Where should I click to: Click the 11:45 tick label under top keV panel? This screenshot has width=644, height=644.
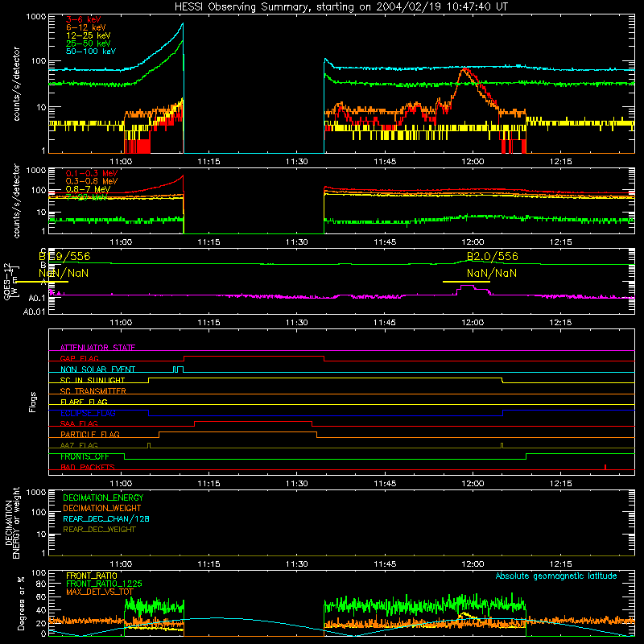[x=385, y=162]
